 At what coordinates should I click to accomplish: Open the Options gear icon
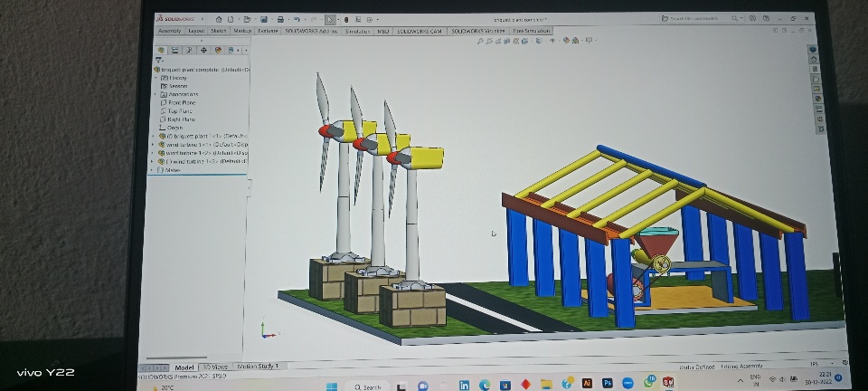tap(370, 19)
